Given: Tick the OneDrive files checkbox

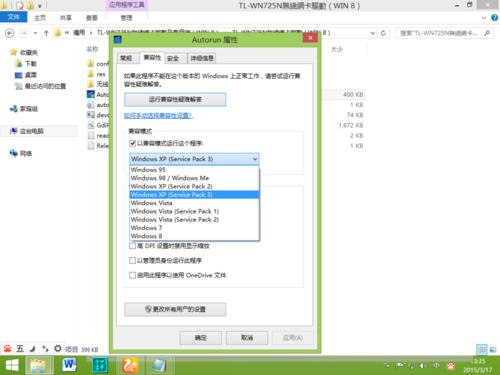Looking at the screenshot, I should [132, 275].
